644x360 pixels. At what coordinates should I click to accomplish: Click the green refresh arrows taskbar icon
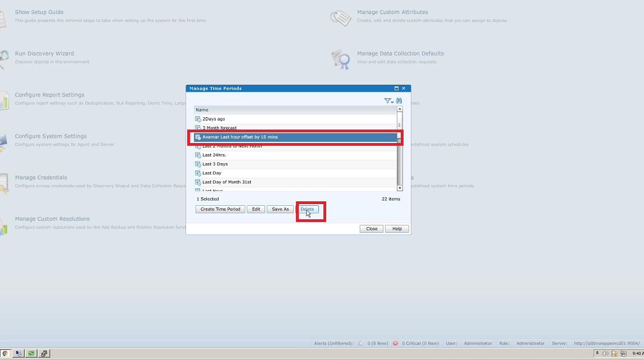[31, 353]
